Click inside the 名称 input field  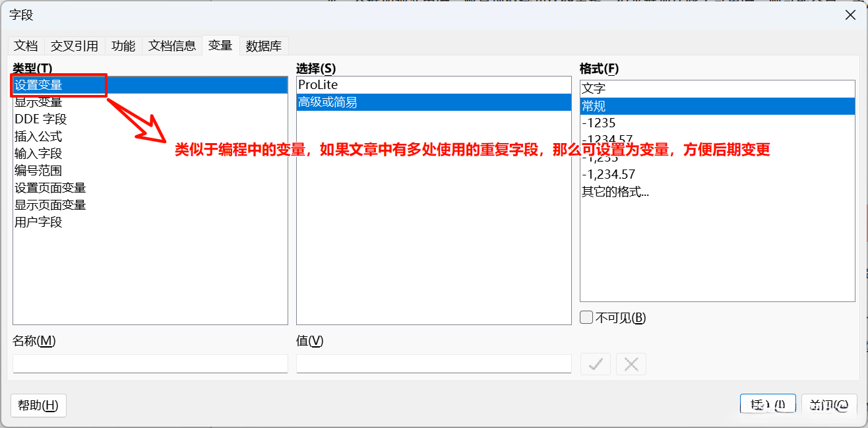tap(149, 363)
